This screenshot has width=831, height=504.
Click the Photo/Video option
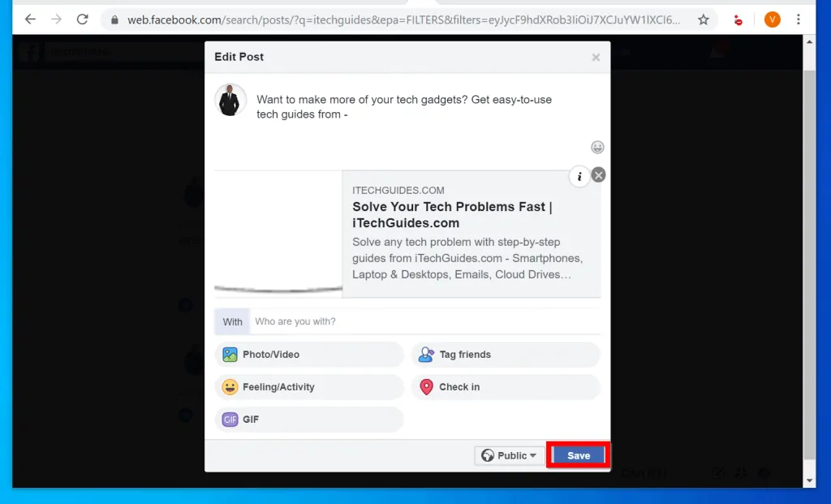point(309,355)
